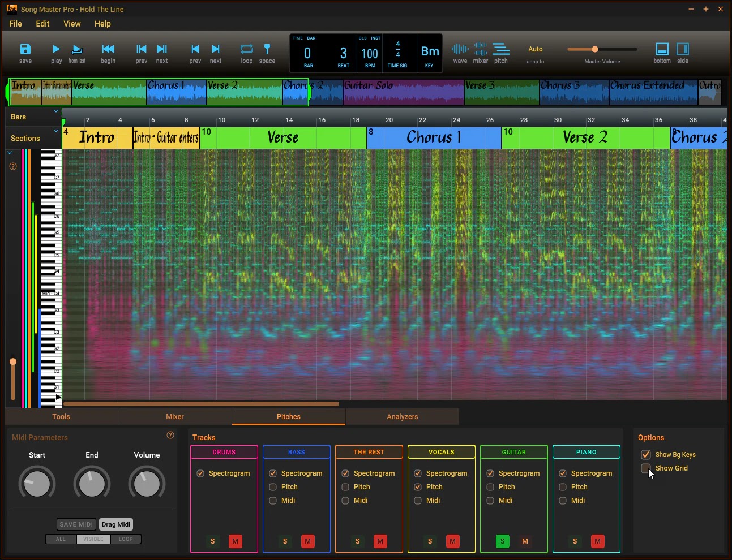Viewport: 732px width, 560px height.
Task: Adjust the Master Volume slider
Action: [594, 49]
